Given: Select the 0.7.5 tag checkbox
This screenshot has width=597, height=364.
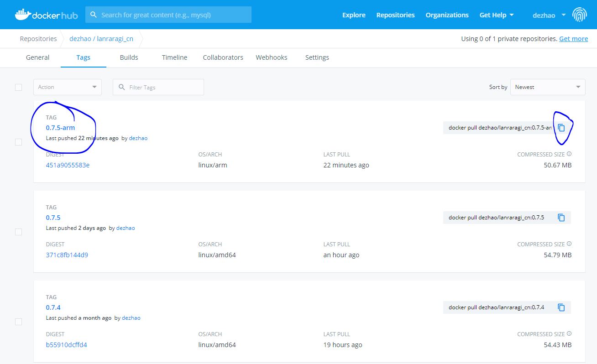Looking at the screenshot, I should click(18, 232).
